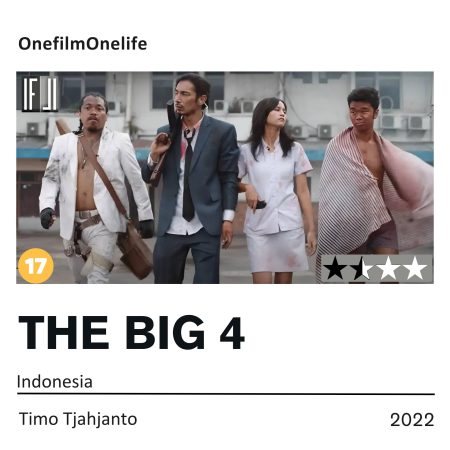Click the 2022 release year
450x450 pixels.
412,420
